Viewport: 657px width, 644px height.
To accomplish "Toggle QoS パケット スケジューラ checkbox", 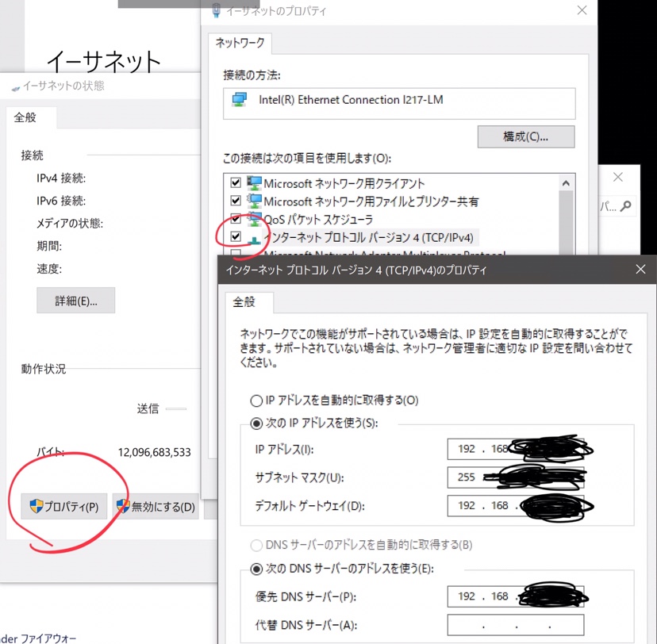I will coord(236,219).
